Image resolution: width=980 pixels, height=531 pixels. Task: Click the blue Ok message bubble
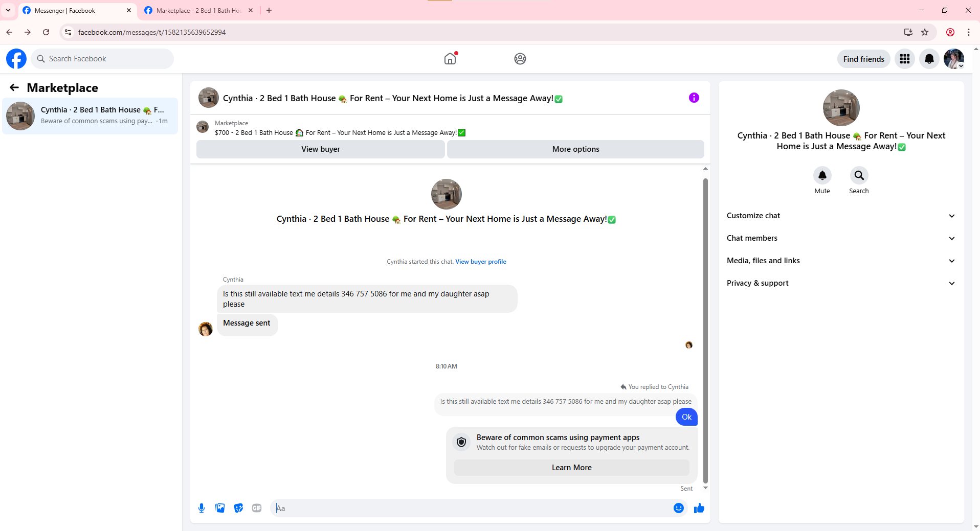click(x=686, y=417)
